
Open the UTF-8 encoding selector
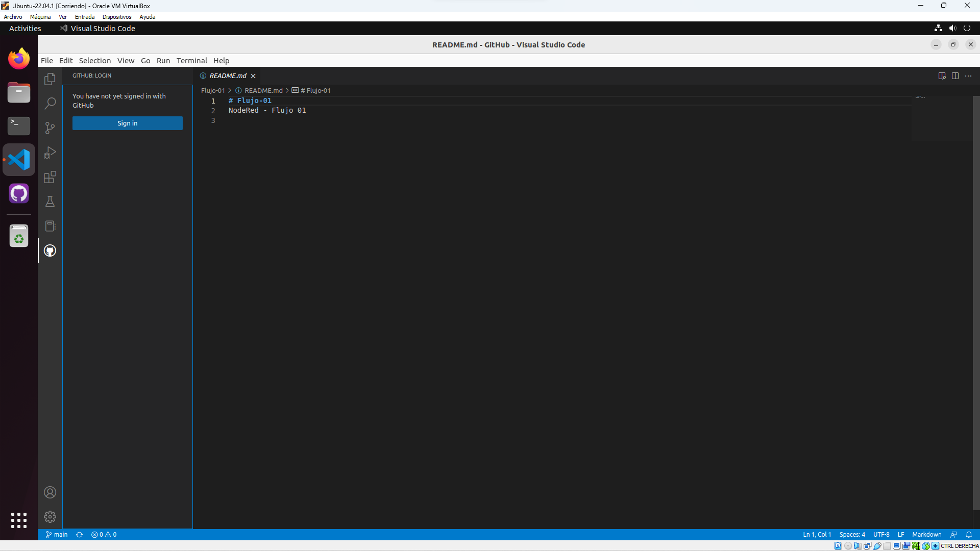click(x=881, y=535)
